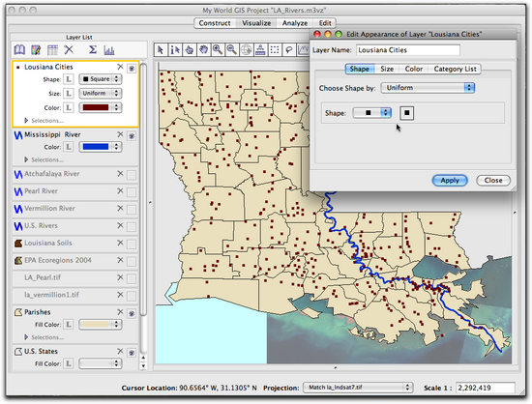Image resolution: width=532 pixels, height=404 pixels.
Task: Hide the Parishes layer
Action: [132, 313]
